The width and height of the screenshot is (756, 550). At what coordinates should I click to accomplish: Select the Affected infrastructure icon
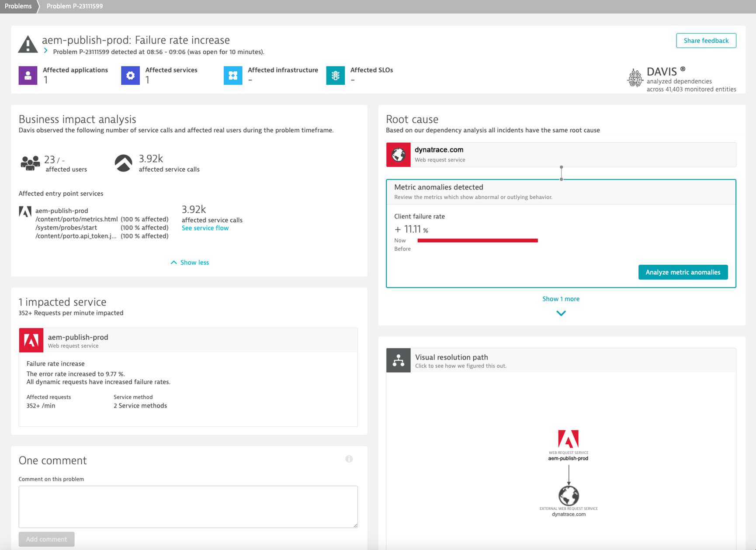pos(232,75)
